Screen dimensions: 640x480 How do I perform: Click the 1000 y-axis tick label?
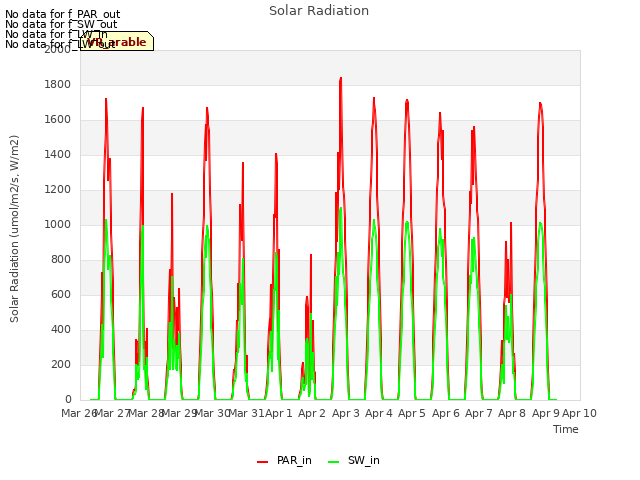click(58, 224)
